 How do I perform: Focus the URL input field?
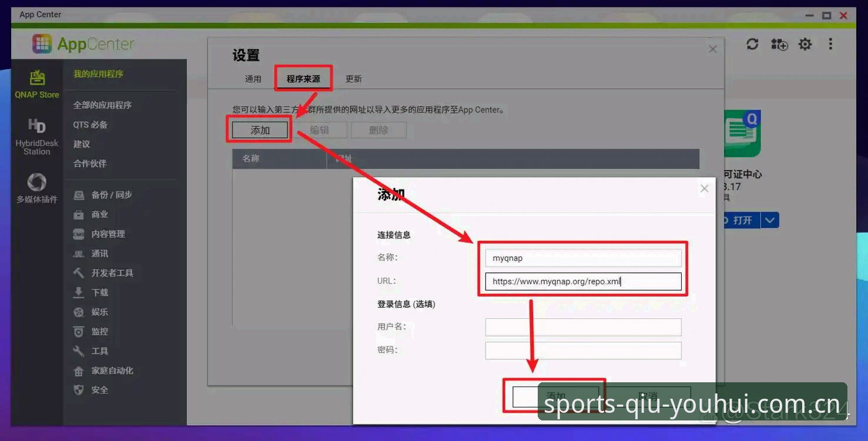pos(583,281)
